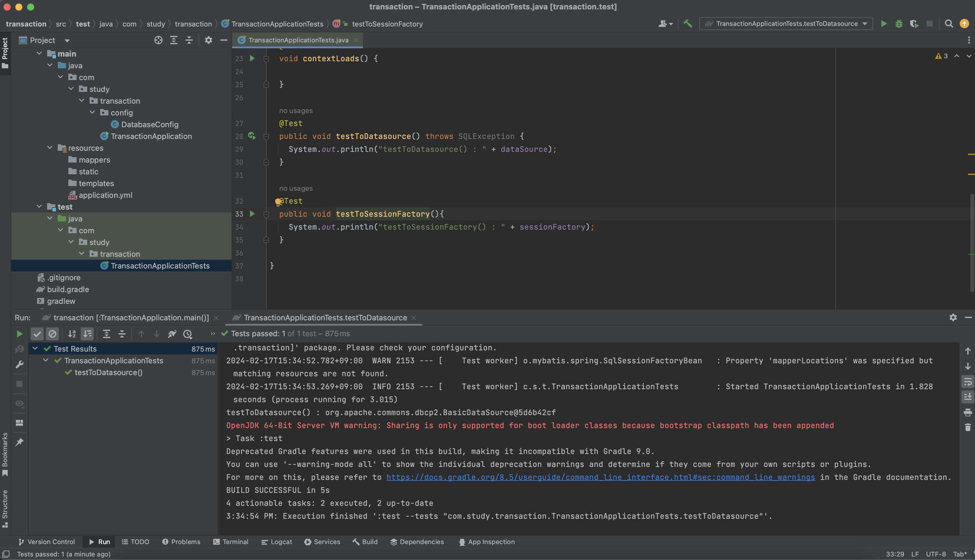The width and height of the screenshot is (975, 560).
Task: Click the warnings count indicator in editor
Action: point(941,56)
